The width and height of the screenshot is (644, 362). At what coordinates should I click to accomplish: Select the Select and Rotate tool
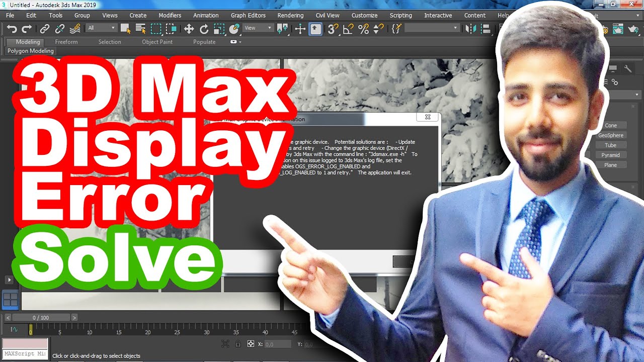(204, 29)
